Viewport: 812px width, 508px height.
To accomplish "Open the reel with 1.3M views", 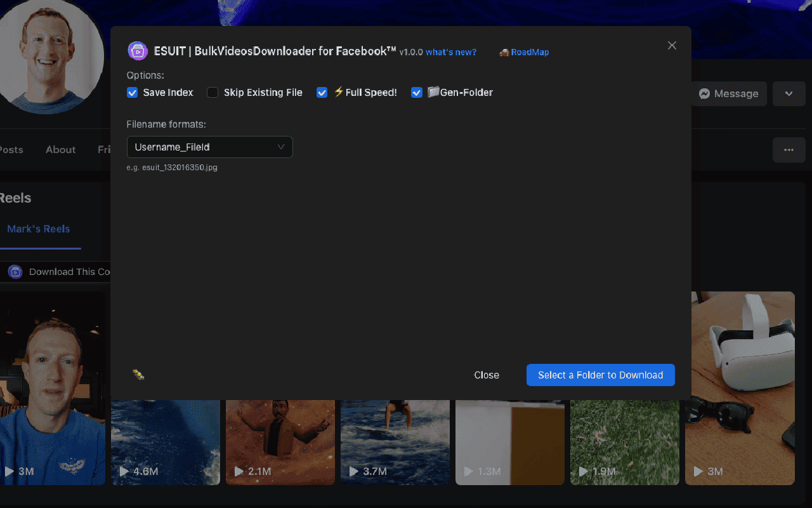I will point(510,443).
